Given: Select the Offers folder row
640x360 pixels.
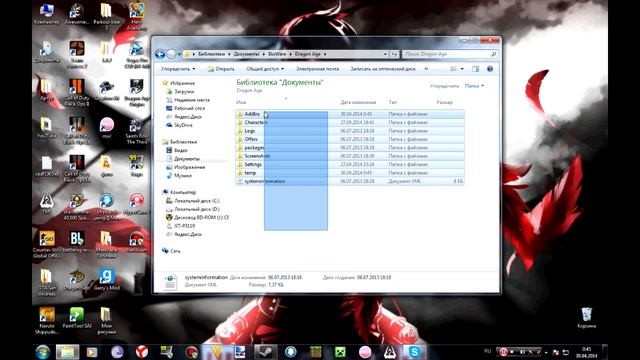Looking at the screenshot, I should [350, 139].
